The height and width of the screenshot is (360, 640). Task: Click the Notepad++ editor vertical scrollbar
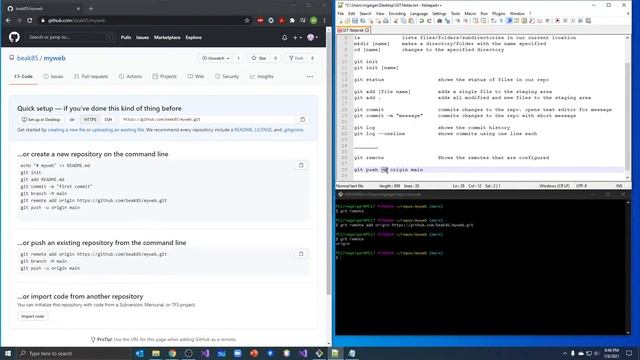pos(627,107)
